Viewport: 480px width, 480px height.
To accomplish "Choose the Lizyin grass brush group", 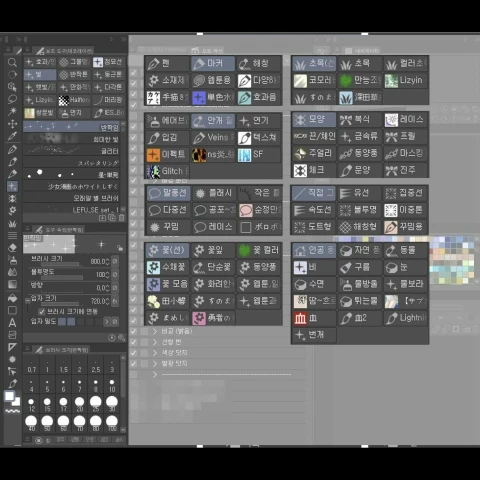I will (x=405, y=80).
